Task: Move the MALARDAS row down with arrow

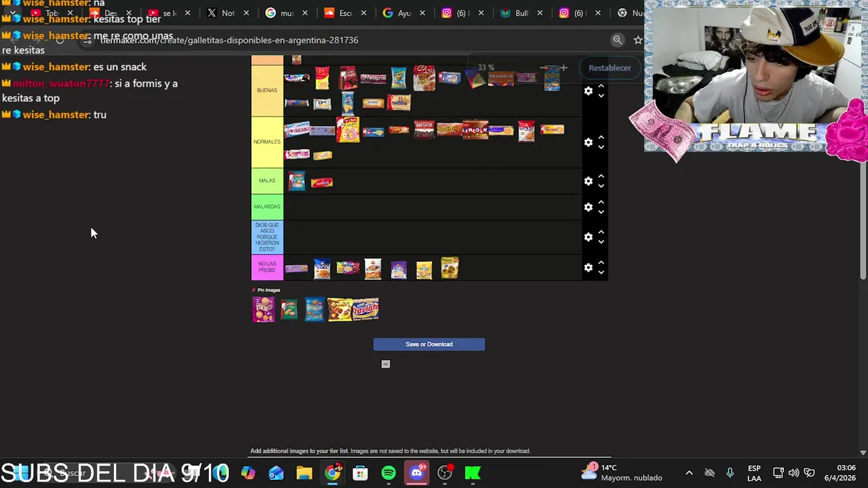Action: point(601,211)
